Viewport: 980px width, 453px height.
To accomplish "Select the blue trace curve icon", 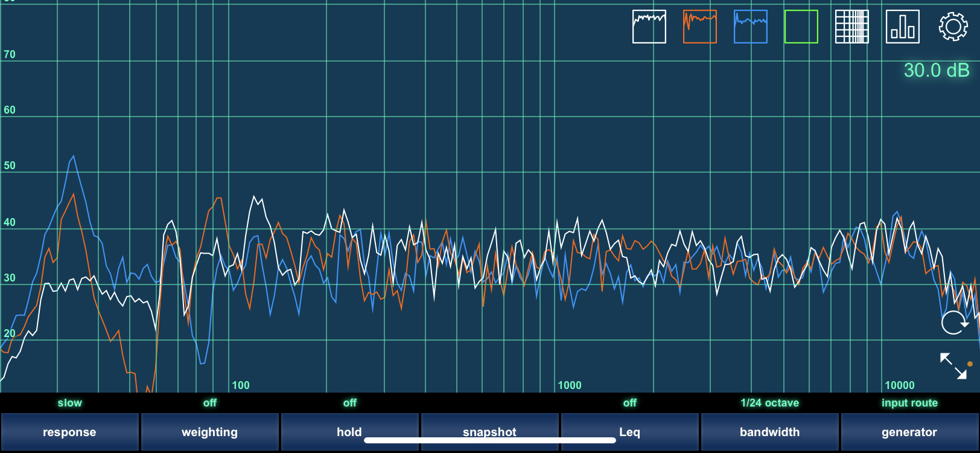I will coord(750,27).
